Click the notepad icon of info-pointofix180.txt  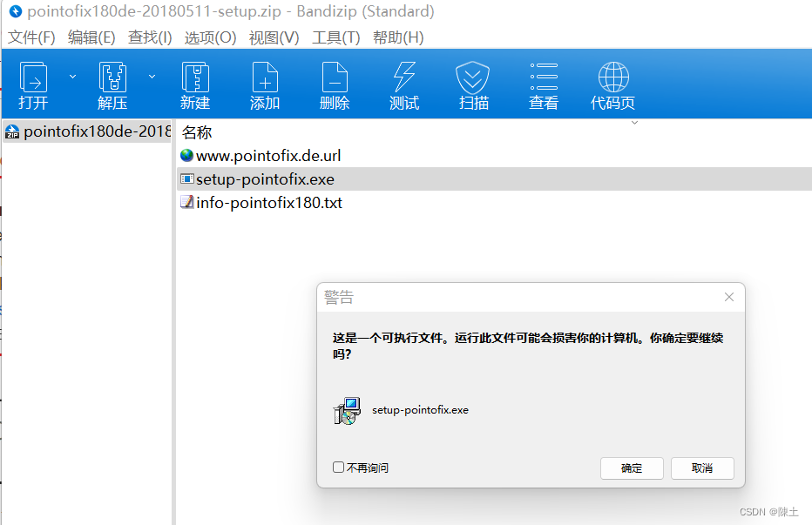tap(186, 202)
